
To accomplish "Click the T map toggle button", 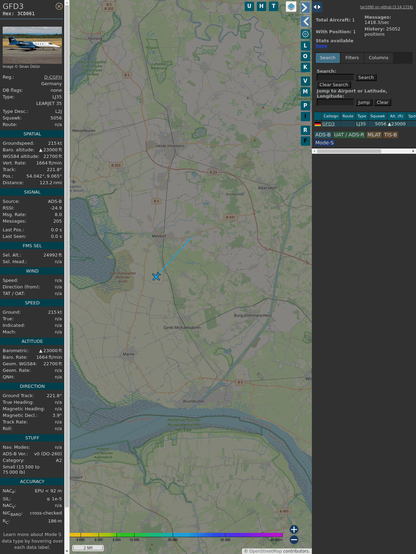I will tap(274, 6).
